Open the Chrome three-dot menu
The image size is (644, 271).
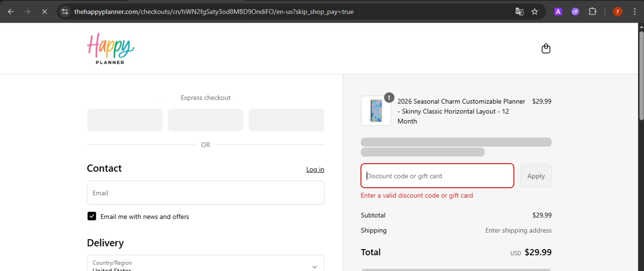point(635,12)
